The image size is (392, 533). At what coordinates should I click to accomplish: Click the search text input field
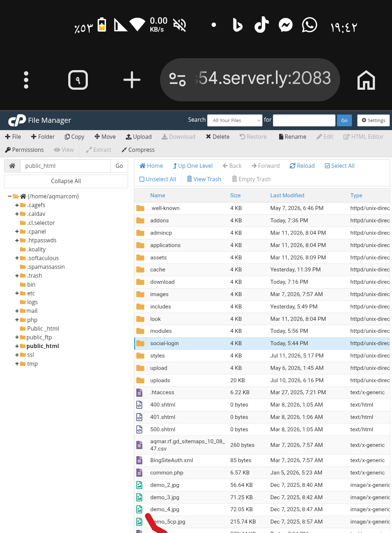pyautogui.click(x=304, y=120)
